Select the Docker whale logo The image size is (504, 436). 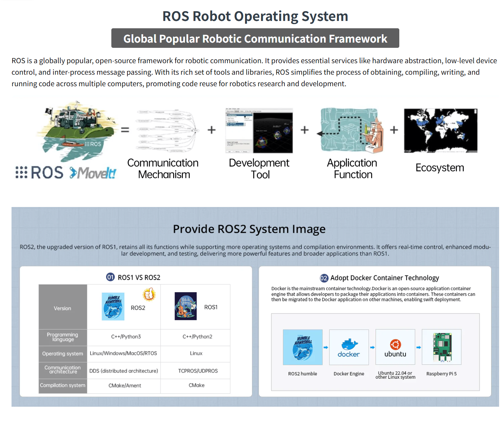(349, 347)
